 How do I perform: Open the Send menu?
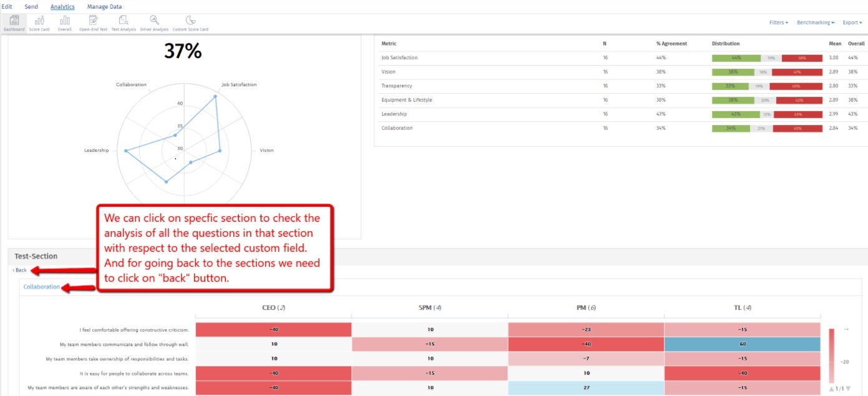[31, 6]
